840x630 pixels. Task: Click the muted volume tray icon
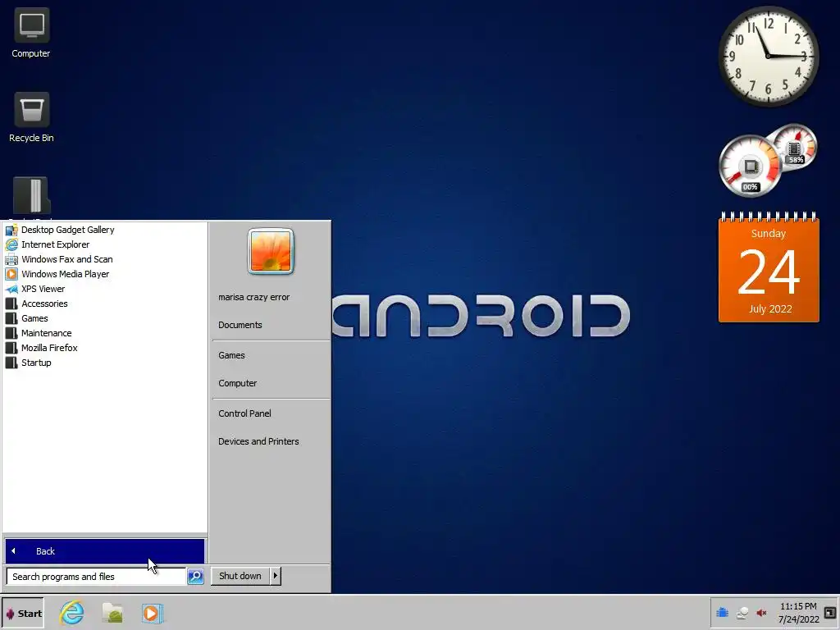761,613
